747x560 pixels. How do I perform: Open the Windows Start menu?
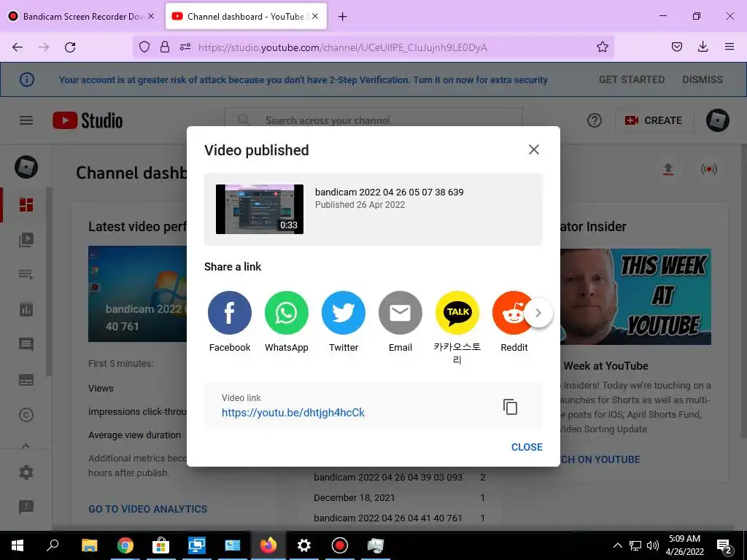click(x=18, y=545)
